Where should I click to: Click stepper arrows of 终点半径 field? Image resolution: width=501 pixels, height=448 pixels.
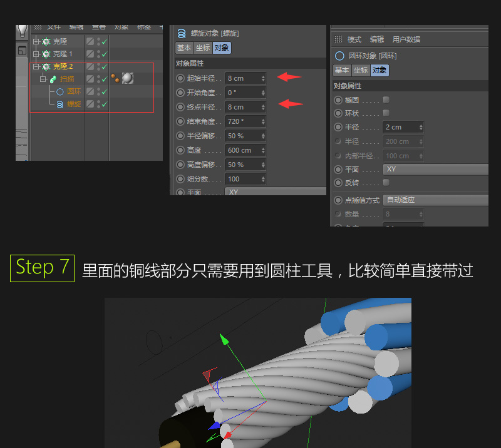coord(263,107)
